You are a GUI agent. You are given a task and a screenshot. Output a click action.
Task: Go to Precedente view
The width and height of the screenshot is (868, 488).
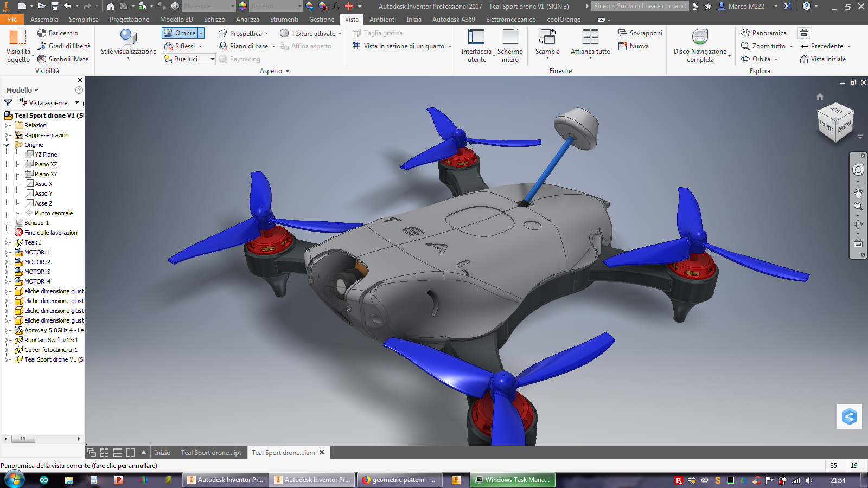[x=822, y=46]
